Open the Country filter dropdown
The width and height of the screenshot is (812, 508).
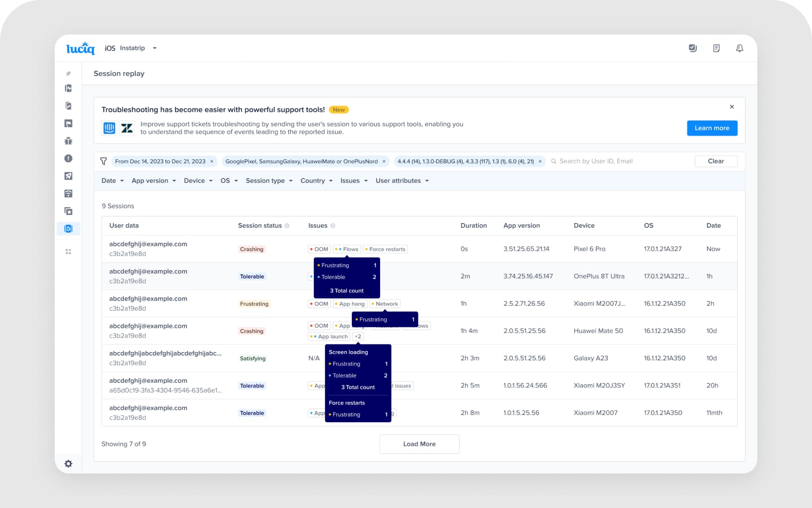pos(317,181)
